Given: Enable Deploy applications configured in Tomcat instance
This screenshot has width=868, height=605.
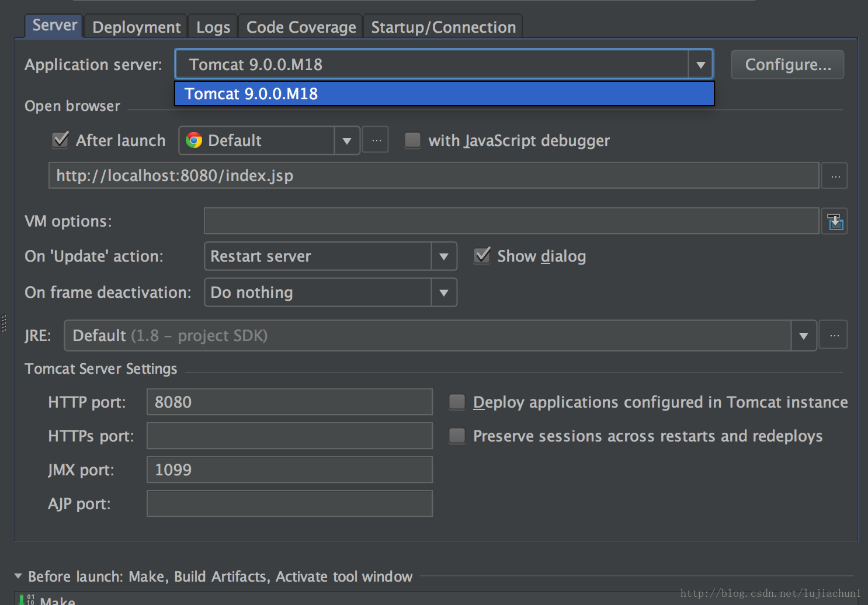Looking at the screenshot, I should (x=457, y=402).
